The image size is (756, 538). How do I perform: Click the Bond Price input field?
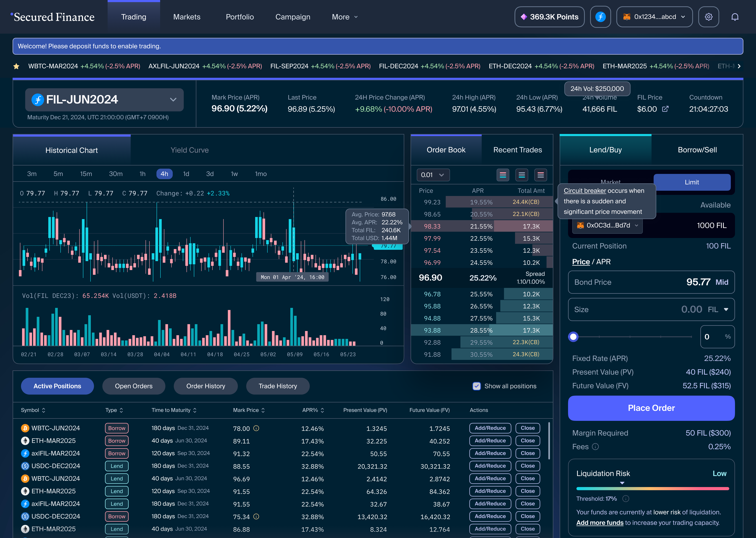coord(651,282)
